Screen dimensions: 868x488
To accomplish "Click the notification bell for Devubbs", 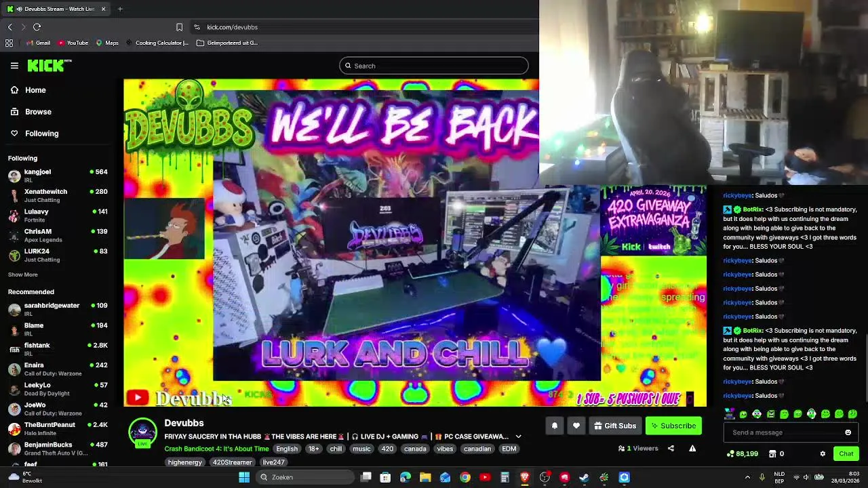I will tap(554, 426).
